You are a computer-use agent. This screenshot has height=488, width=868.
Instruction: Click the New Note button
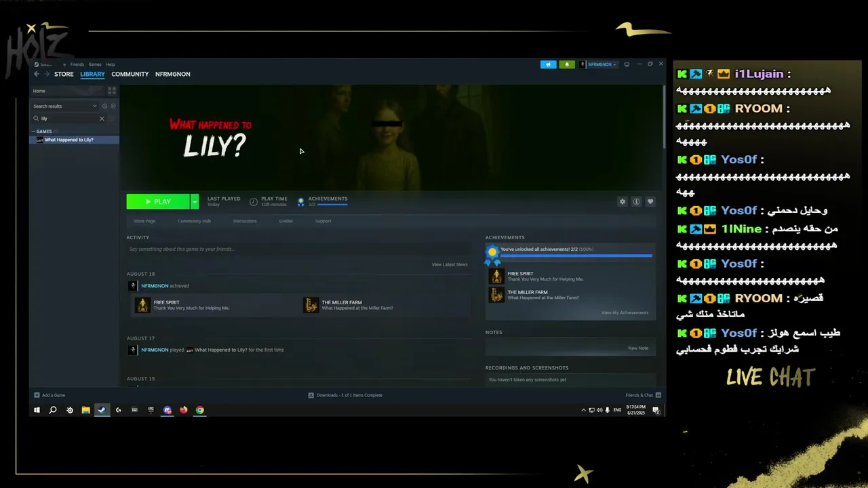pyautogui.click(x=638, y=348)
